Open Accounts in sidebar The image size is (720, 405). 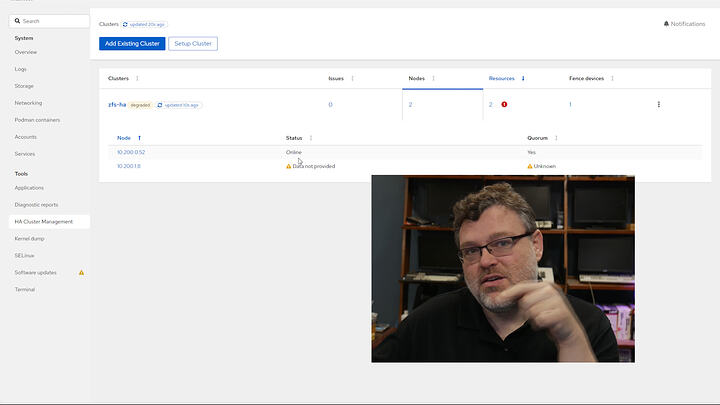[x=25, y=137]
